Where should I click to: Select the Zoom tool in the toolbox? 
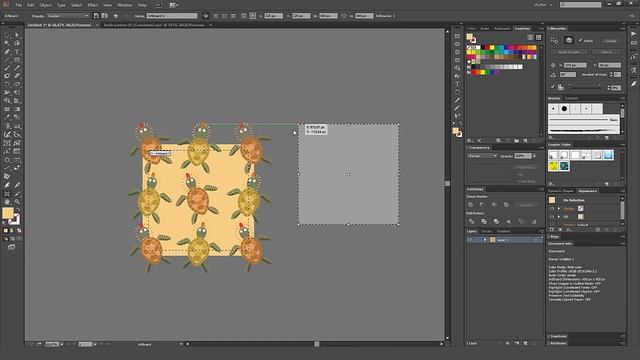coord(17,202)
